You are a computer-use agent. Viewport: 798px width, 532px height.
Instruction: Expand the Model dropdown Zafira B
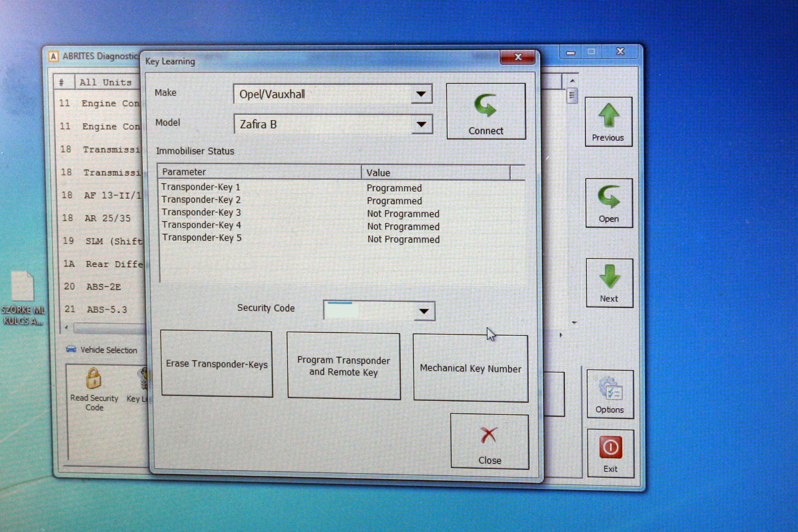(421, 124)
